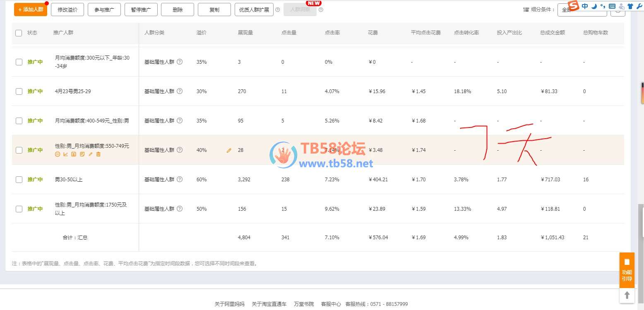Click the pause icon under 550-749元 audience
This screenshot has height=310, width=644.
pos(58,154)
